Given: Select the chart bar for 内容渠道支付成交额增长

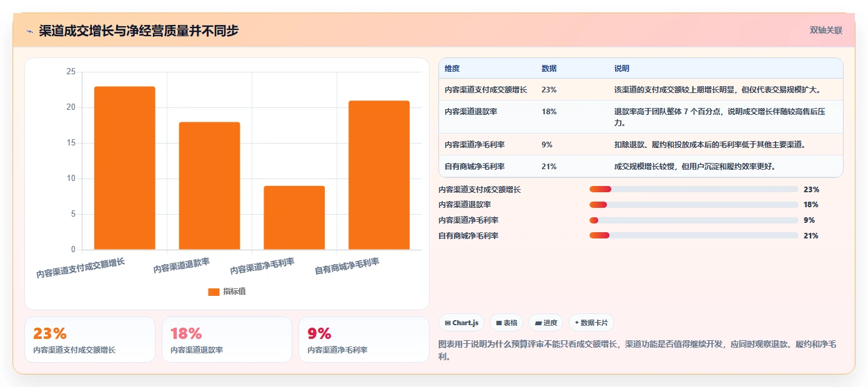Looking at the screenshot, I should pyautogui.click(x=125, y=168).
